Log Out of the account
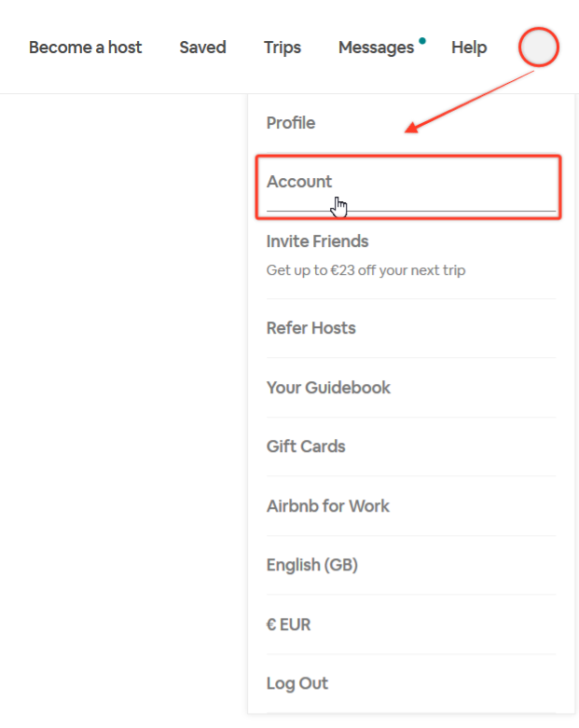The image size is (579, 728). (296, 683)
